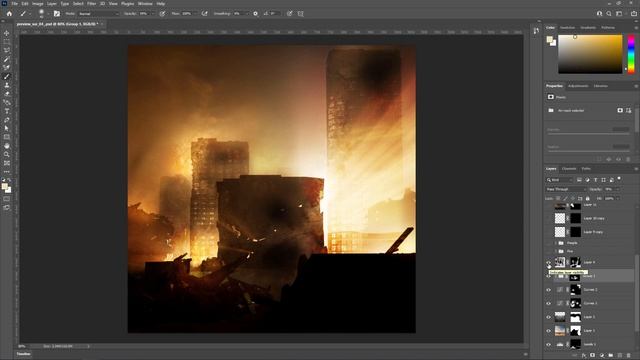Enable airbrush-style build-up icon
Viewport: 640px width, 360px height.
pos(204,13)
